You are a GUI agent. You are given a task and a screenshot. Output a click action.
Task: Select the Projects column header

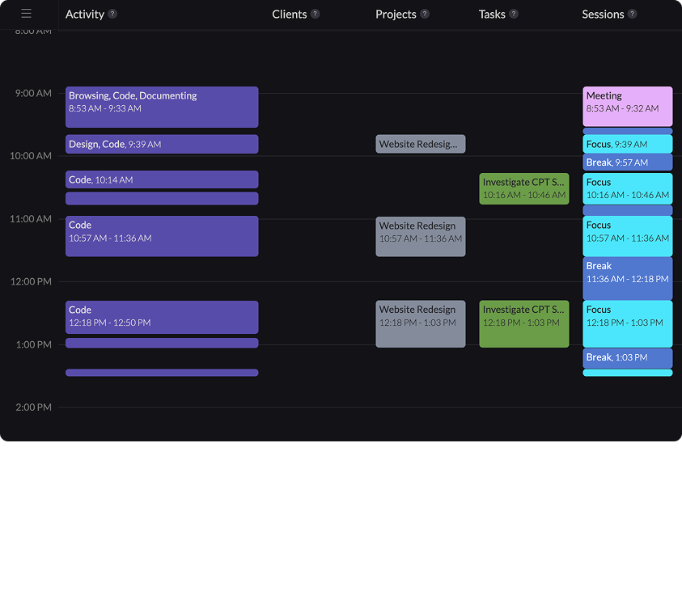click(396, 15)
